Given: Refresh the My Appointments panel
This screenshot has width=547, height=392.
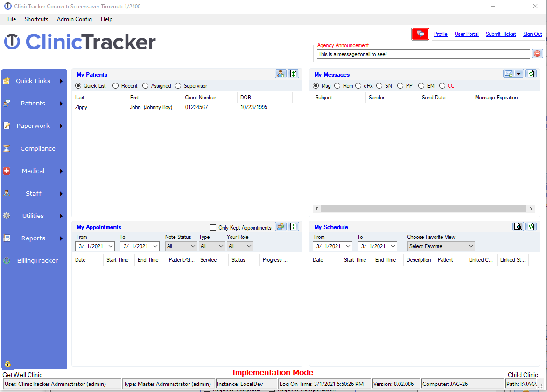Looking at the screenshot, I should 294,227.
